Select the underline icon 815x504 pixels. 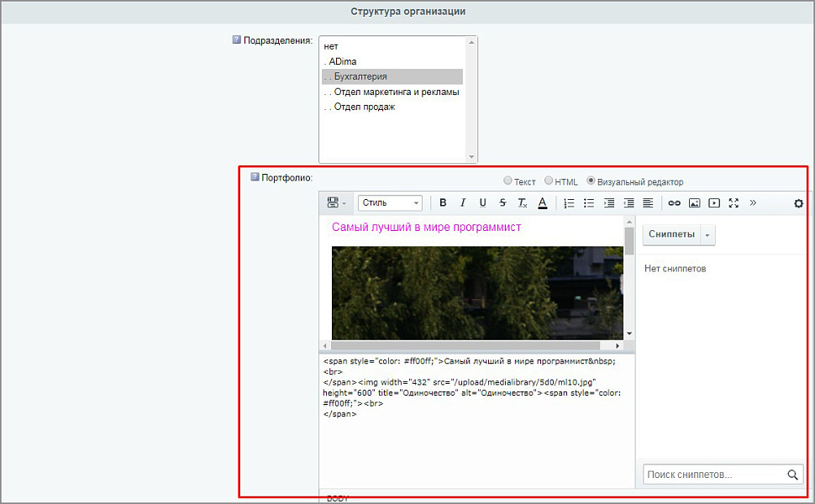482,202
